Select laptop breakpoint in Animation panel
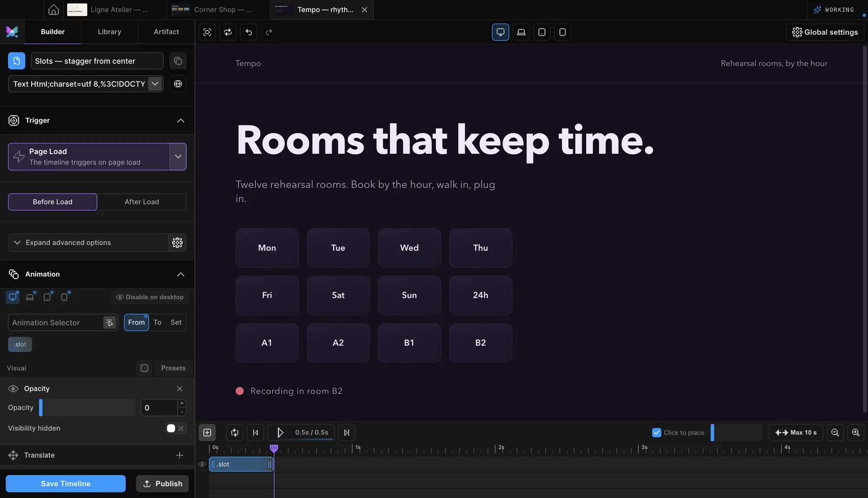The height and width of the screenshot is (498, 868). 30,297
